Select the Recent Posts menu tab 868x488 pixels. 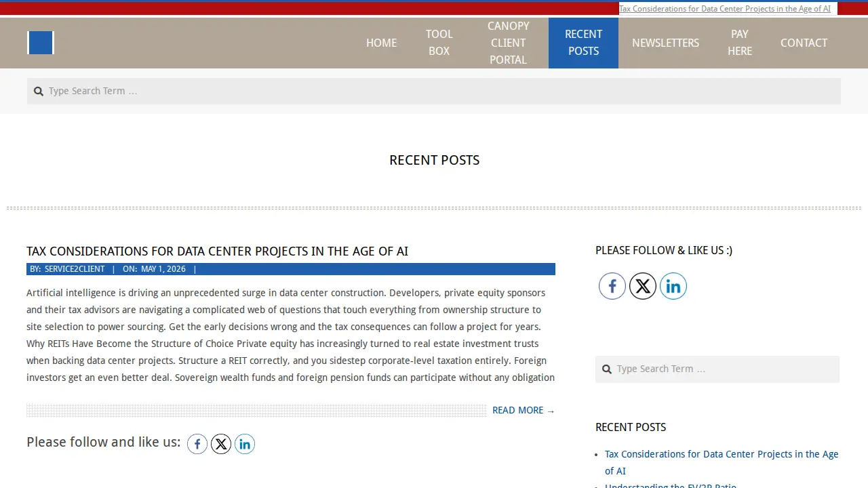pos(583,43)
